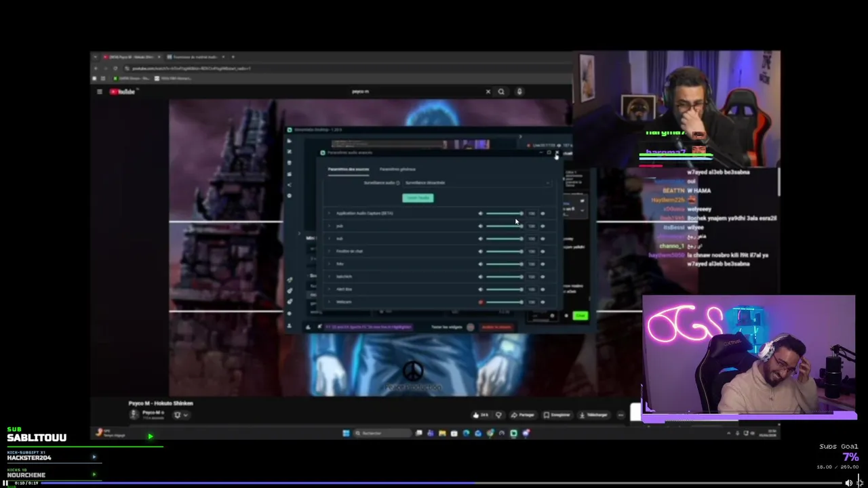
Task: Mute the Fenêtre de chat source
Action: point(480,251)
